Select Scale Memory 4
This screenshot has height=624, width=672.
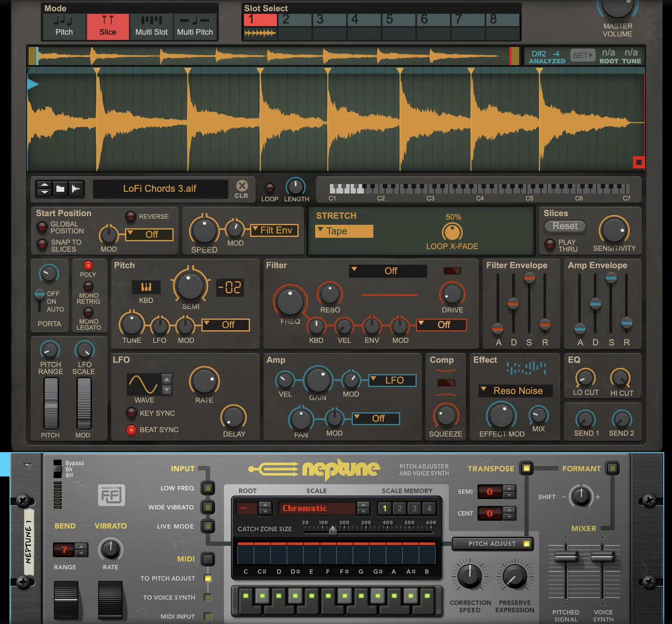[429, 508]
